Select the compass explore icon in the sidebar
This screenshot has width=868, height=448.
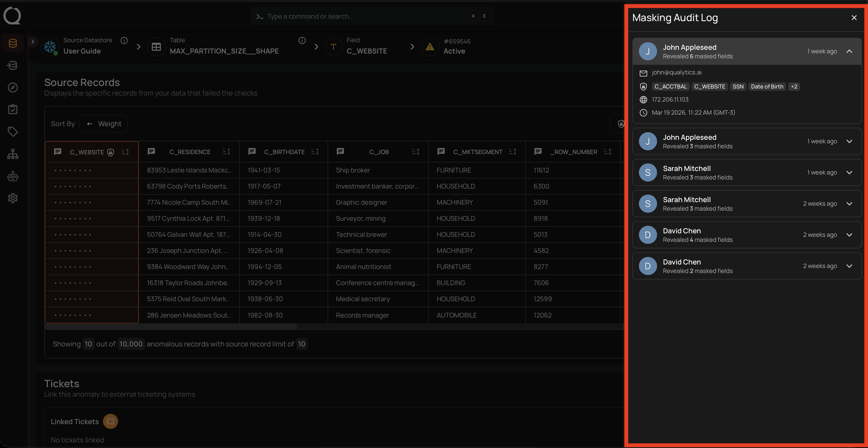tap(13, 87)
